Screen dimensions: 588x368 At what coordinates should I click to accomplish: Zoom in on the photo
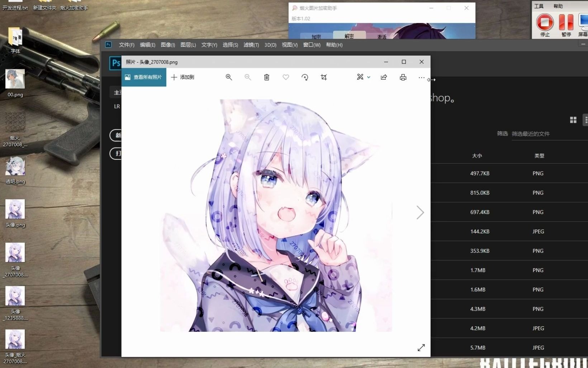coord(229,77)
